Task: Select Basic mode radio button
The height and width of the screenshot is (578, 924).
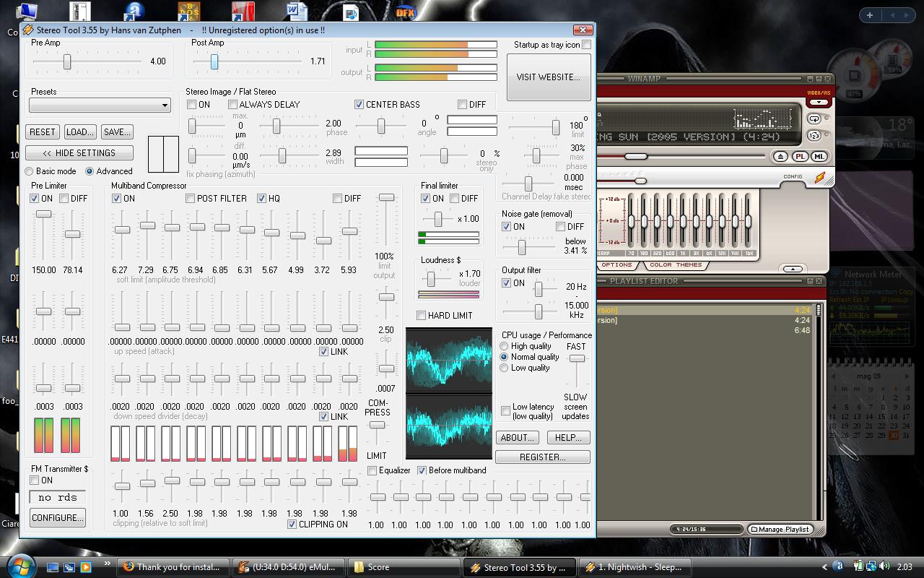Action: click(30, 171)
